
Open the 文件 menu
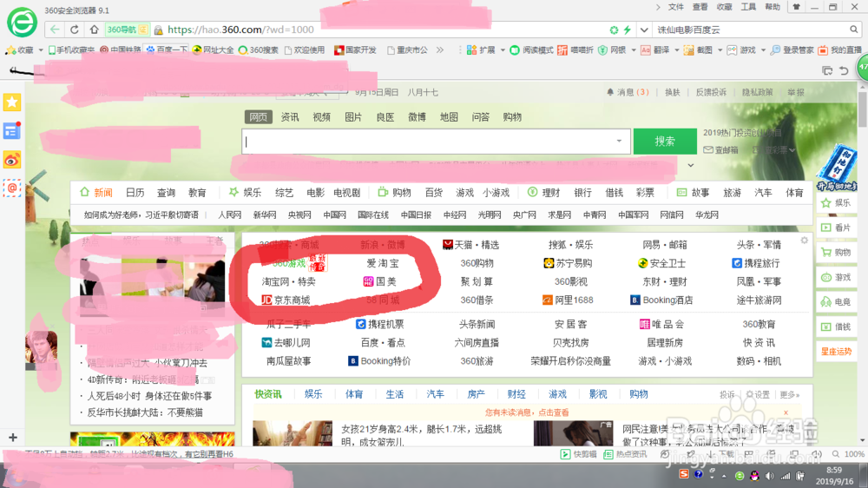coord(676,7)
